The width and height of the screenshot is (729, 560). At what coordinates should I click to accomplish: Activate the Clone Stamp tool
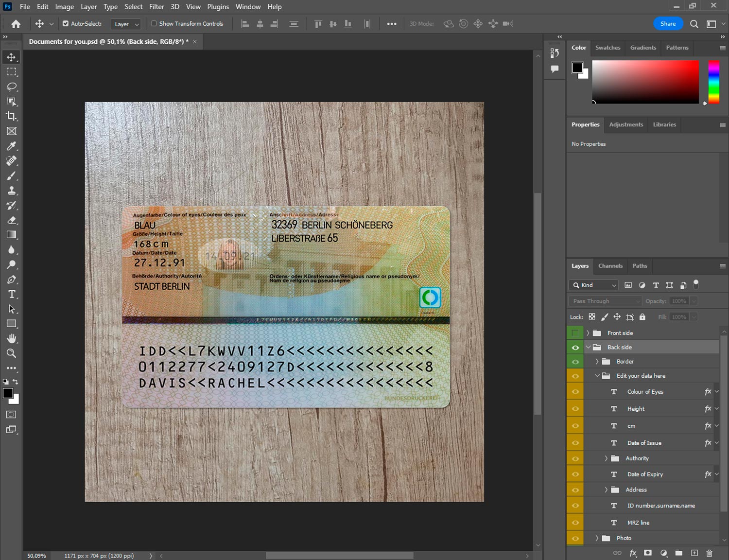click(12, 191)
